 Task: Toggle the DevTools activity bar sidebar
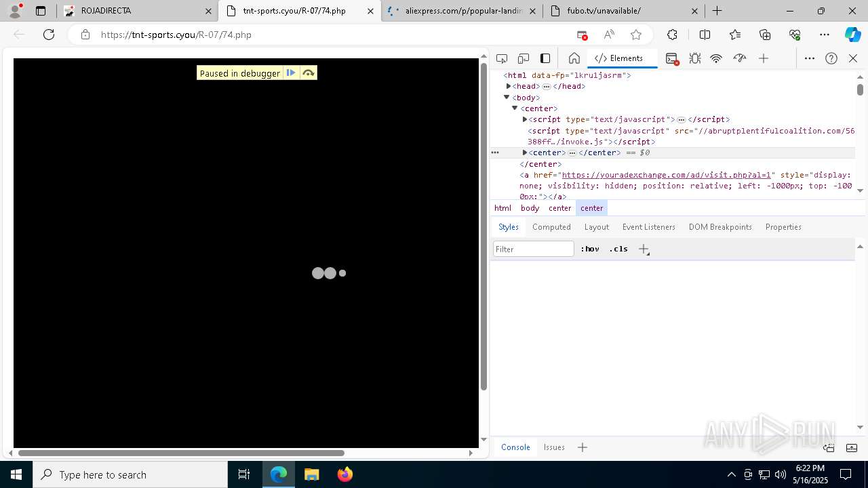tap(545, 58)
